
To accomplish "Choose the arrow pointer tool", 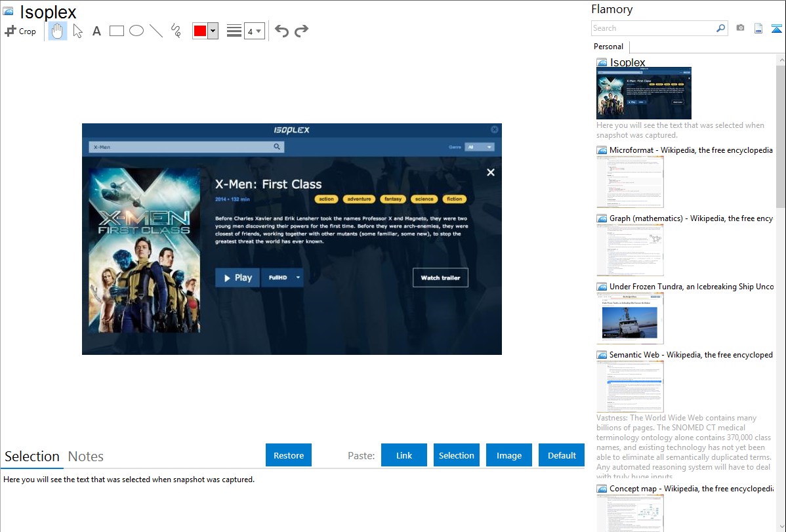I will [77, 31].
